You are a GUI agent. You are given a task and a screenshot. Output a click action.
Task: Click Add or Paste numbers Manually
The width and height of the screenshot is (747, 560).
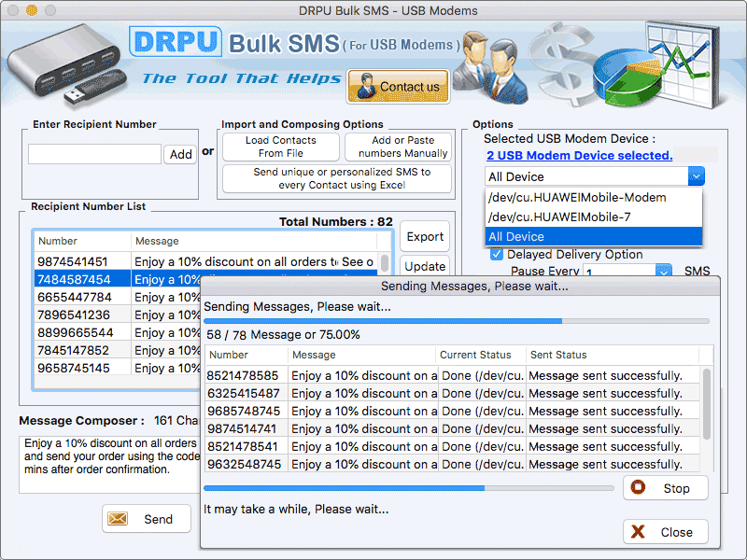(398, 147)
